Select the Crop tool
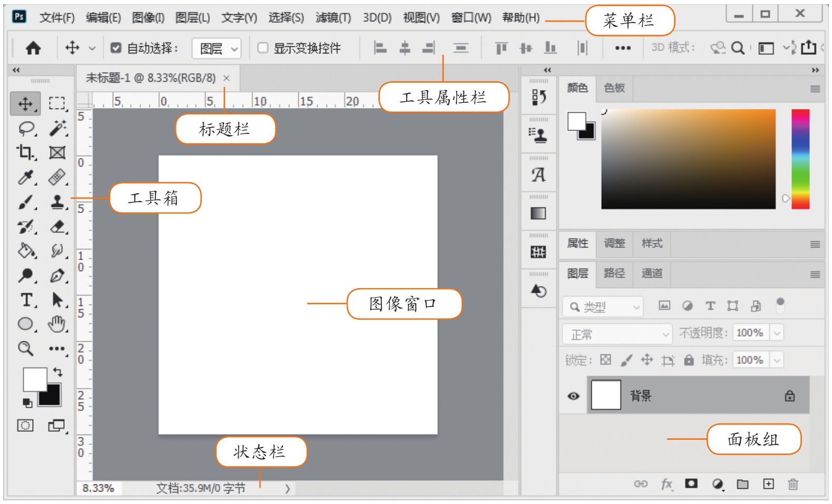The width and height of the screenshot is (832, 504). [x=25, y=152]
